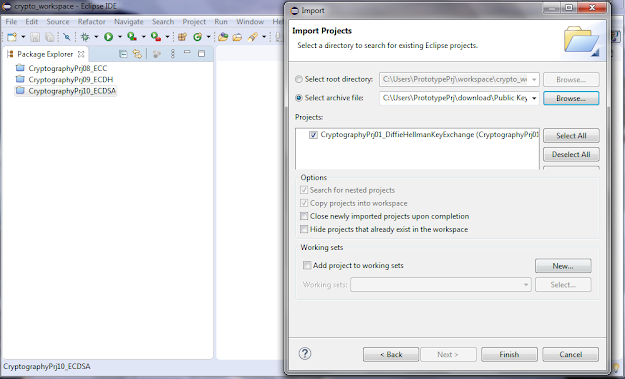
Task: Select the CryptographyPrj08_ECC project
Action: [62, 68]
